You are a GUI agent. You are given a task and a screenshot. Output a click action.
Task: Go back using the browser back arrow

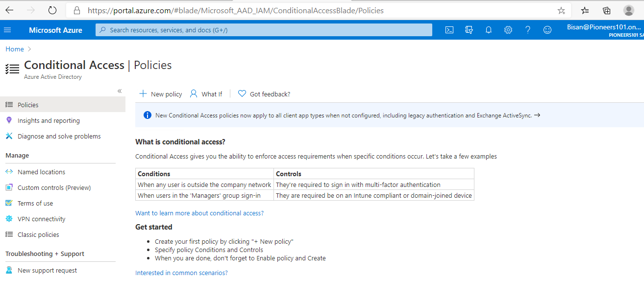(9, 10)
